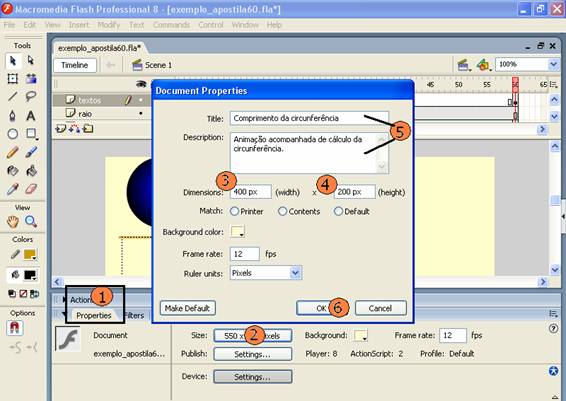The height and width of the screenshot is (401, 566).
Task: Open the Publish Settings button
Action: [x=252, y=354]
